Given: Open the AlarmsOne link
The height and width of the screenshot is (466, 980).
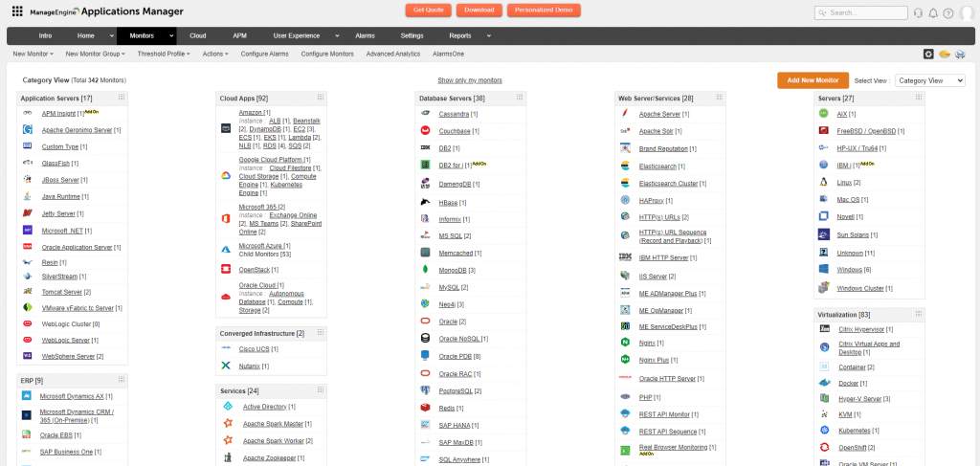Looking at the screenshot, I should pos(449,55).
